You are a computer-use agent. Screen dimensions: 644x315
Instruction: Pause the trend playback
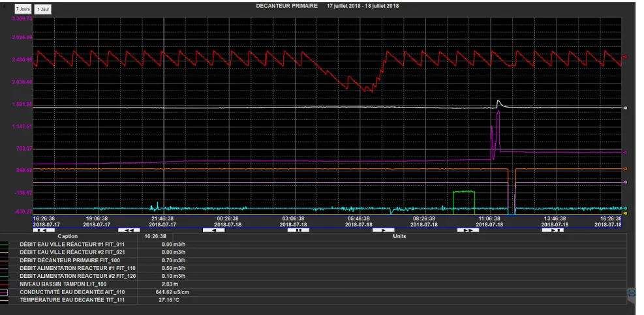point(298,230)
